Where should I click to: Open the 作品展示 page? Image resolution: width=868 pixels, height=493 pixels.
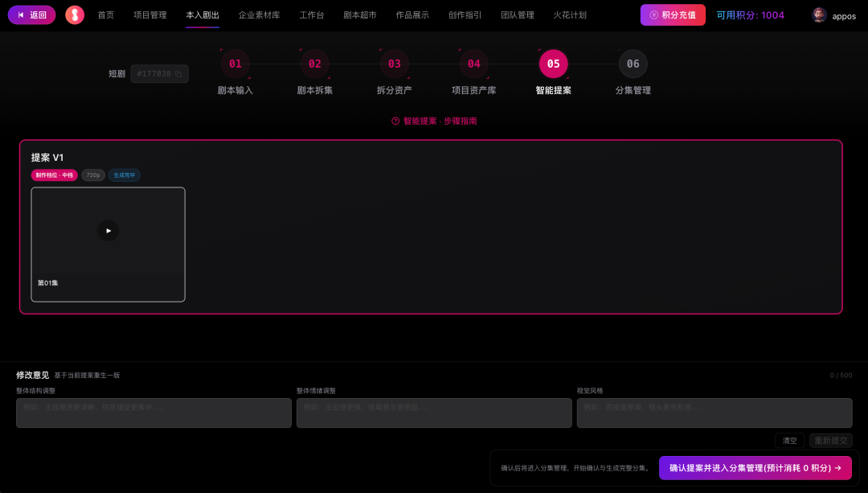412,15
